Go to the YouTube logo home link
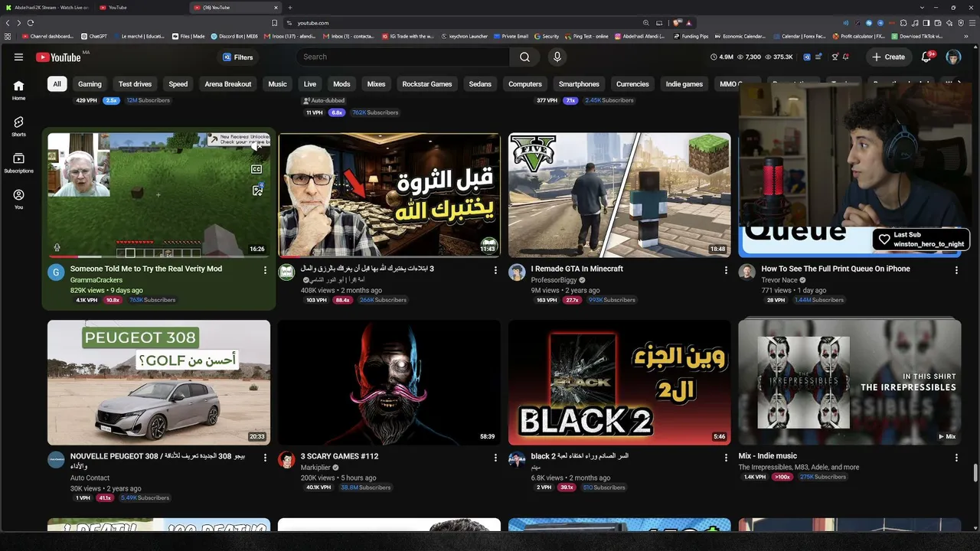The width and height of the screenshot is (980, 551). [58, 57]
